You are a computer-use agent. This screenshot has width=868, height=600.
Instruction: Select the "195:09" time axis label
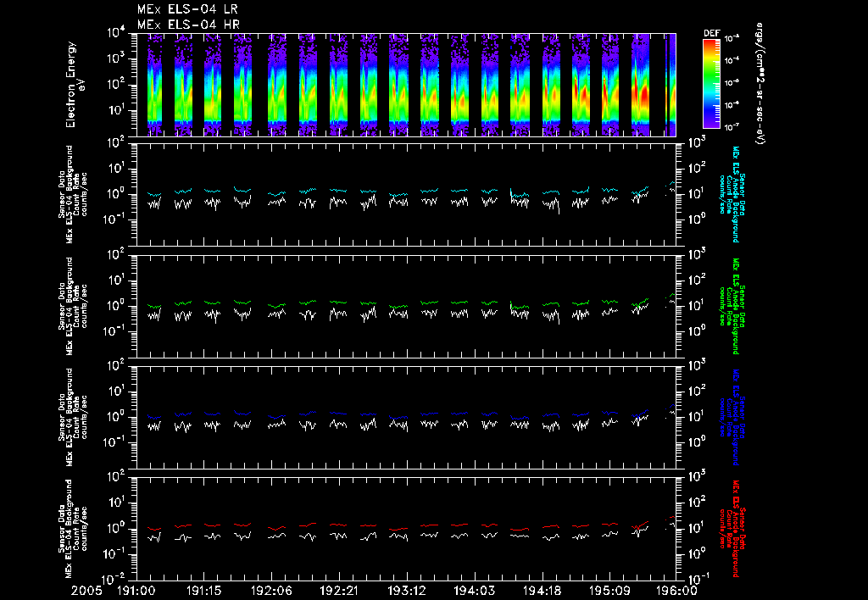point(609,591)
